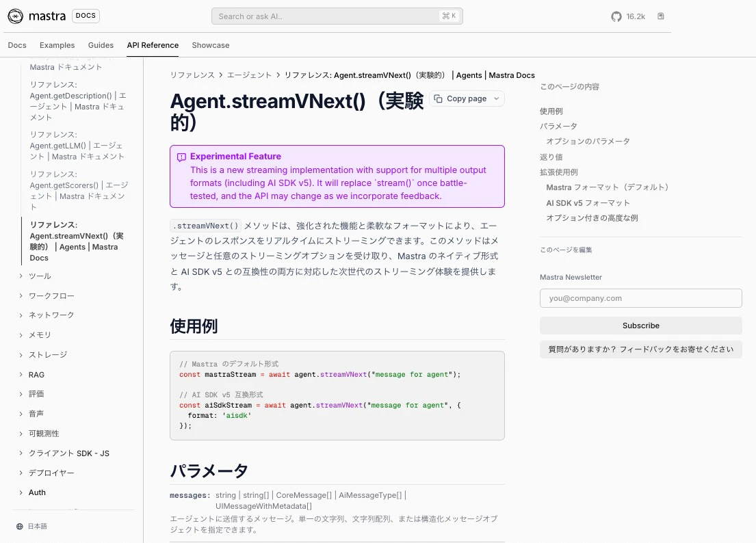756x543 pixels.
Task: Jump to 使用例 in page contents
Action: click(551, 111)
